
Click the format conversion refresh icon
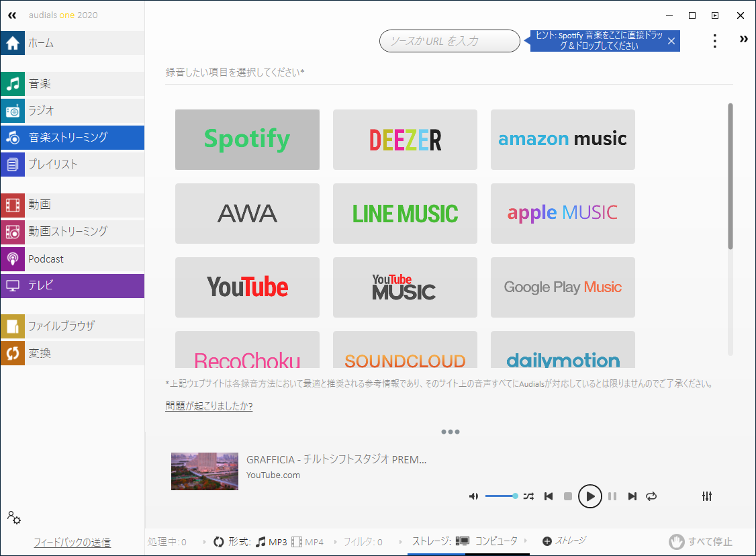[x=218, y=542]
